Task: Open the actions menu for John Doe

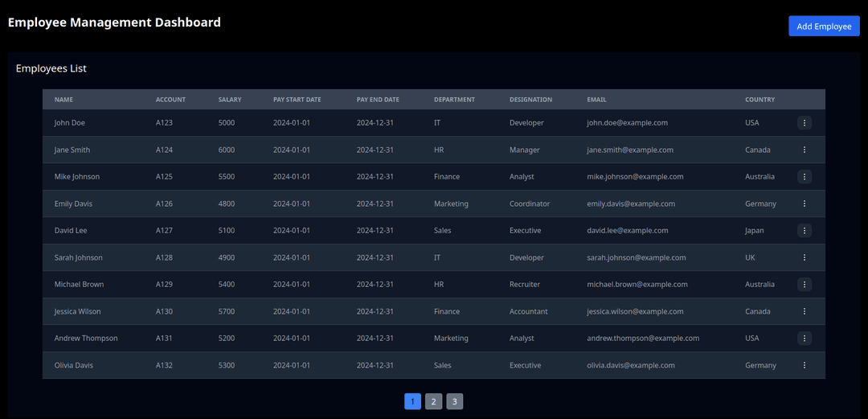Action: 805,122
